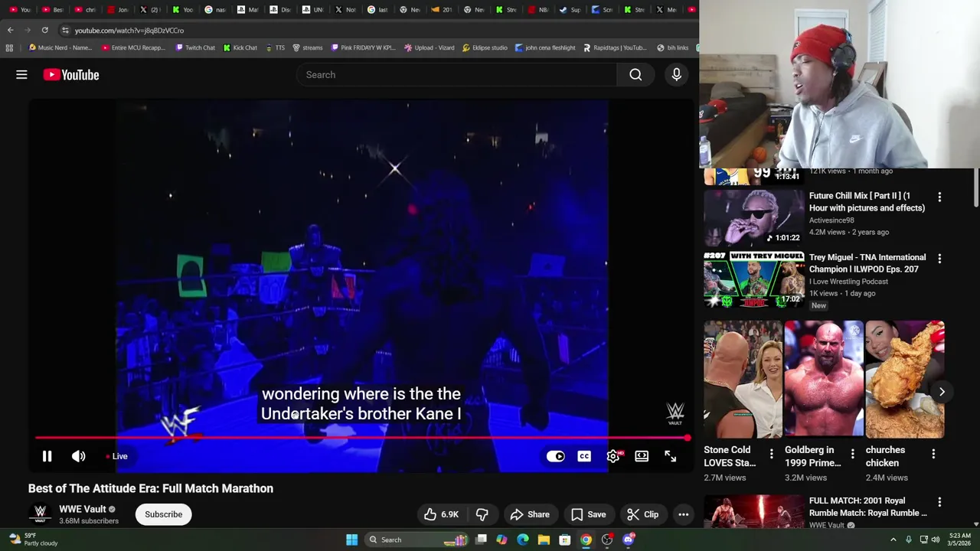Open Microsoft Edge from the taskbar
Viewport: 980px width, 551px height.
[x=522, y=540]
